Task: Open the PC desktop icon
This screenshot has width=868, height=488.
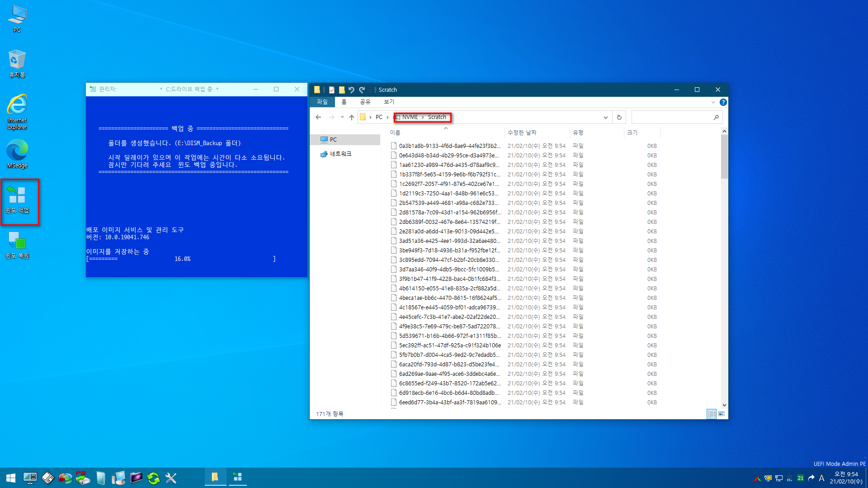Action: click(17, 19)
